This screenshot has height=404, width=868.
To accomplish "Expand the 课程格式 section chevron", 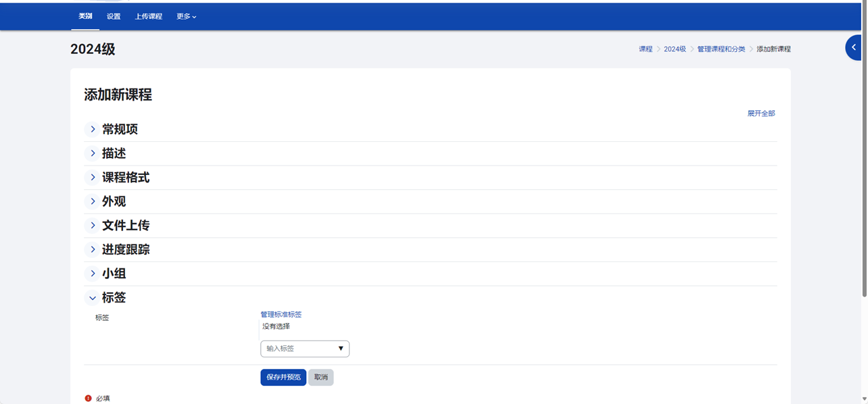I will pos(93,178).
